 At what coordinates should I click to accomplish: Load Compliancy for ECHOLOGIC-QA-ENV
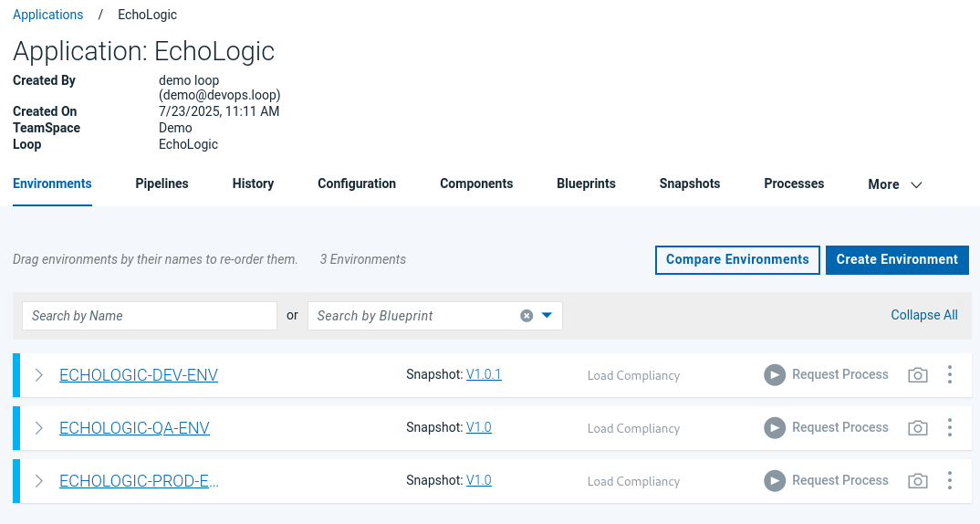633,429
